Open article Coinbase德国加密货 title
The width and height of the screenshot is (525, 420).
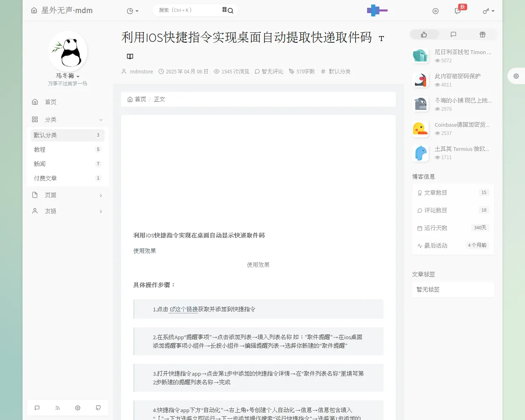point(462,125)
